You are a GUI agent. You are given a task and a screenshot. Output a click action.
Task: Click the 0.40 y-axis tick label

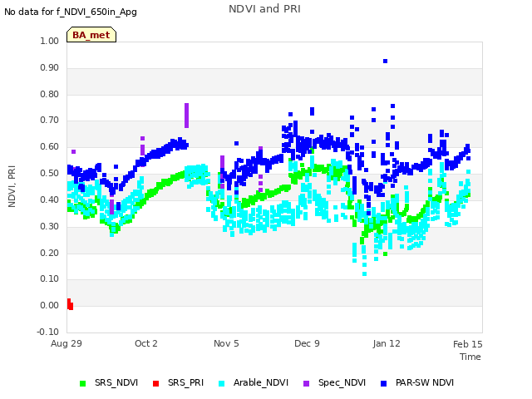click(50, 199)
